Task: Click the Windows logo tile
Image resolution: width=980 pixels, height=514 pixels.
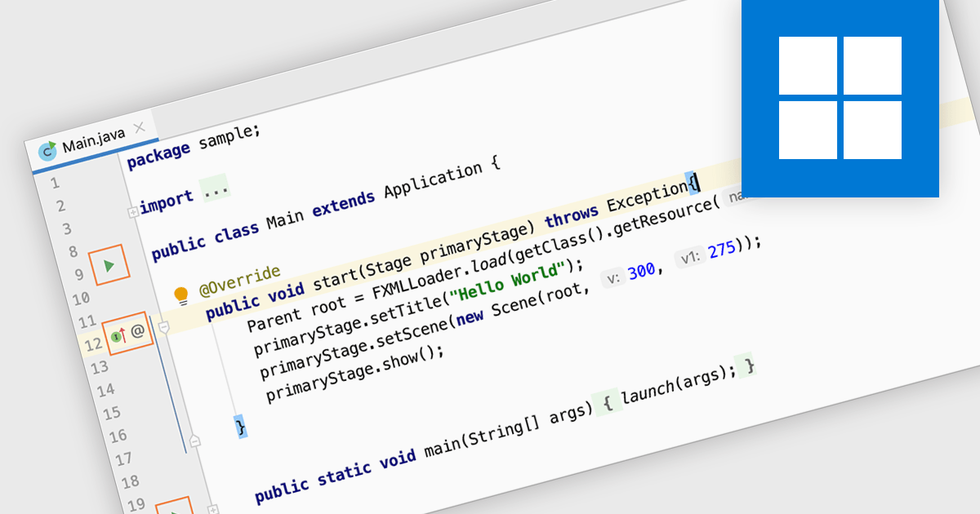Action: (840, 98)
